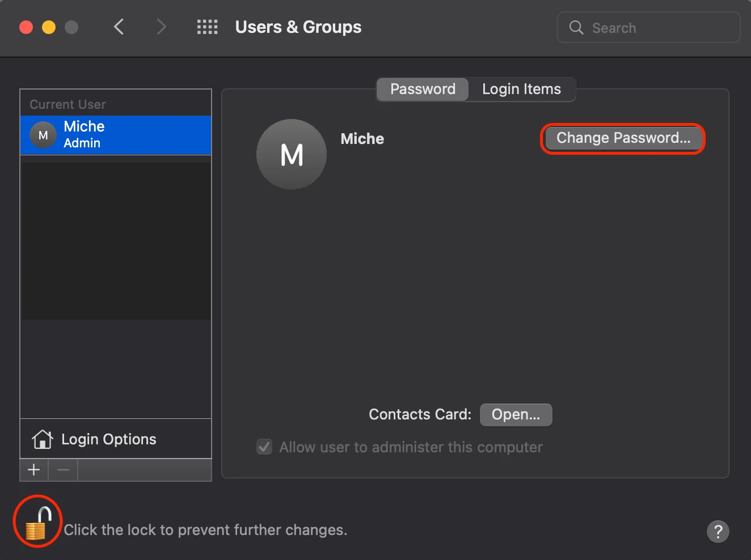Click the Login Options house icon
The width and height of the screenshot is (751, 560).
point(43,439)
